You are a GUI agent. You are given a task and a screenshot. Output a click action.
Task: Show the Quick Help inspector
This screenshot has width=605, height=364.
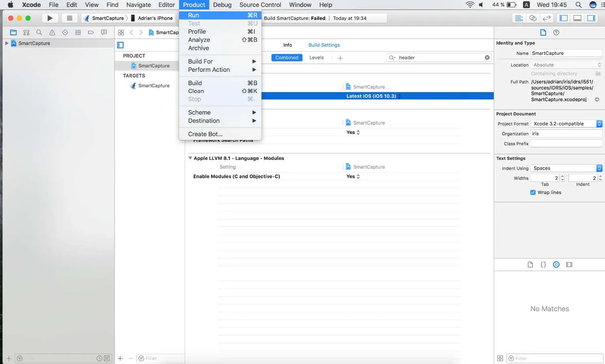(x=556, y=32)
